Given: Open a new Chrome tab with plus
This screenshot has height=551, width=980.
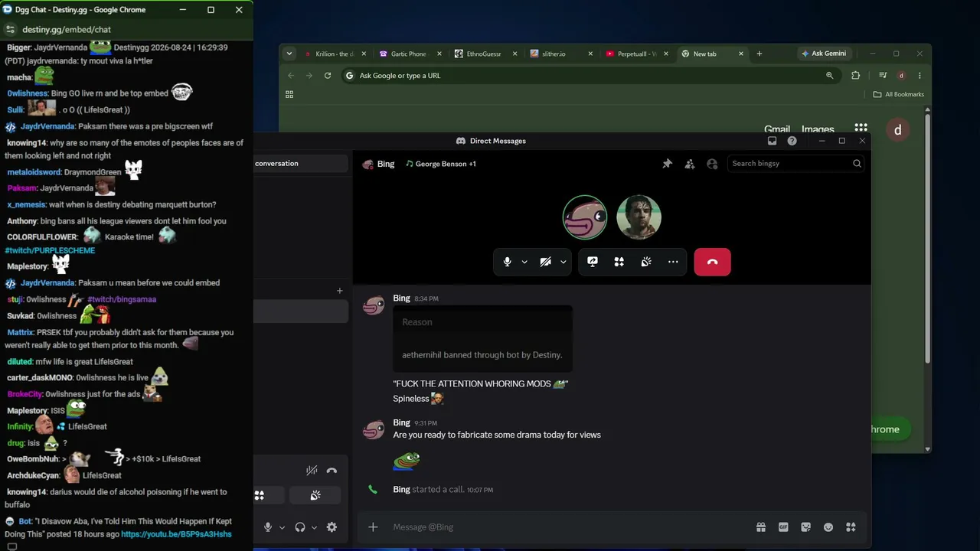Looking at the screenshot, I should (x=759, y=54).
